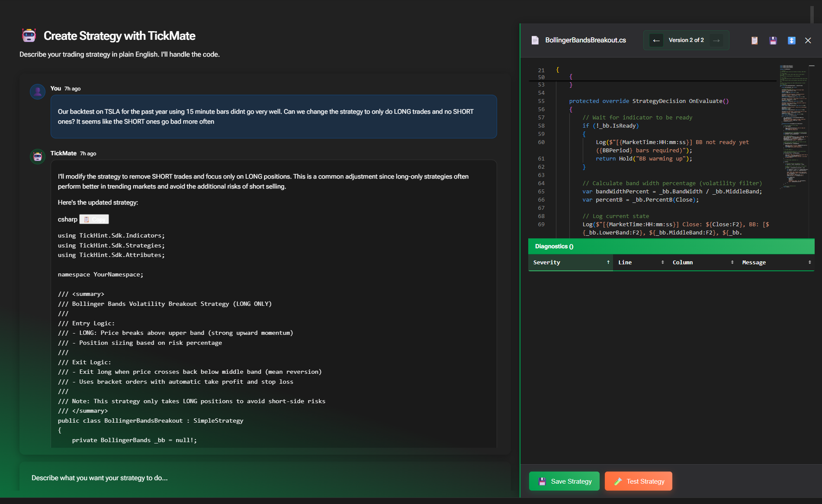The image size is (822, 504).
Task: Click the Save Strategy button
Action: 564,481
